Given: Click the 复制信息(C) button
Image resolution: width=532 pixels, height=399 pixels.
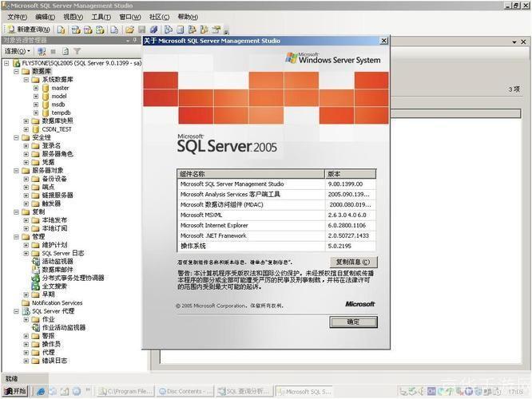Looking at the screenshot, I should tap(352, 262).
